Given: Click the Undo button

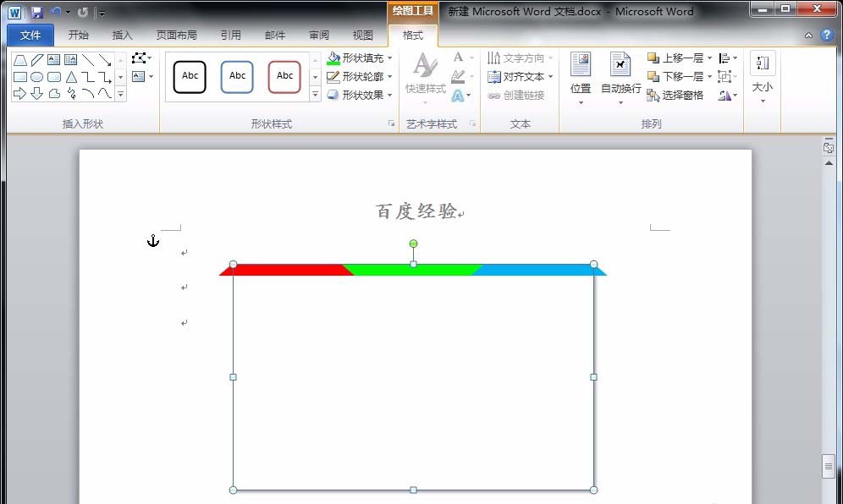Looking at the screenshot, I should click(55, 12).
